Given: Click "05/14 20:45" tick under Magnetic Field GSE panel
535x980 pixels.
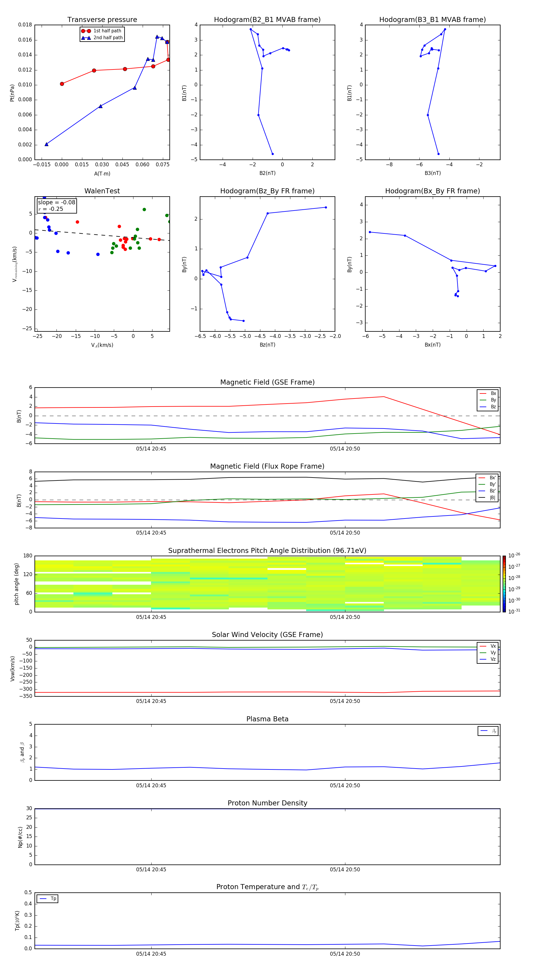Looking at the screenshot, I should tap(151, 449).
